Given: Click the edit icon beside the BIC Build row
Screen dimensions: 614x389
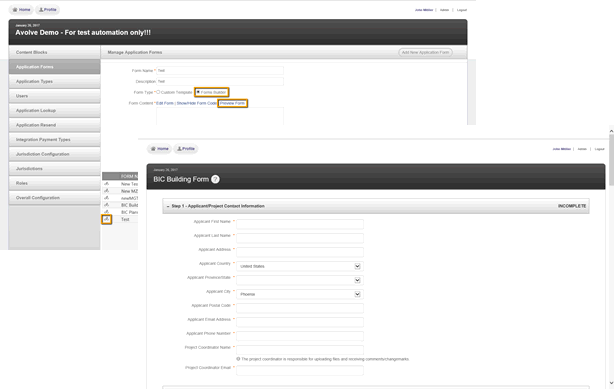Looking at the screenshot, I should point(107,205).
